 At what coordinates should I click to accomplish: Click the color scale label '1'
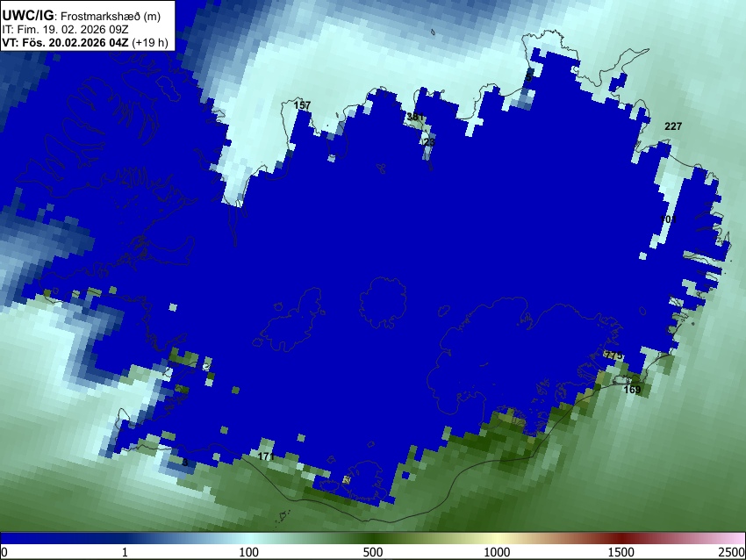click(125, 552)
